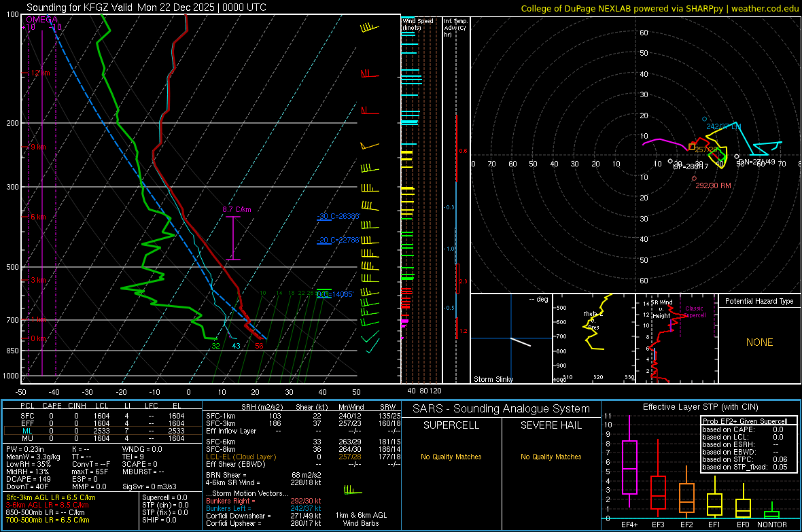Click the 'SHIP = 0.0' index text
Viewport: 802px width, 532px height.
159,520
